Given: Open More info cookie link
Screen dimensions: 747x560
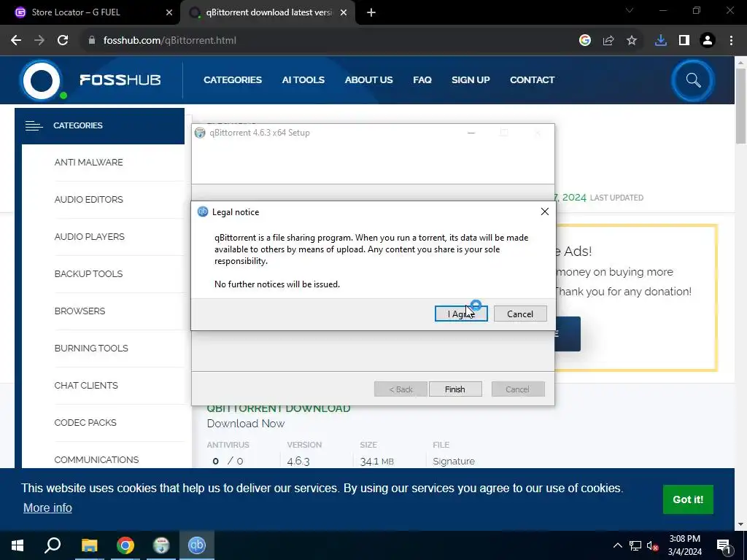Looking at the screenshot, I should [47, 508].
